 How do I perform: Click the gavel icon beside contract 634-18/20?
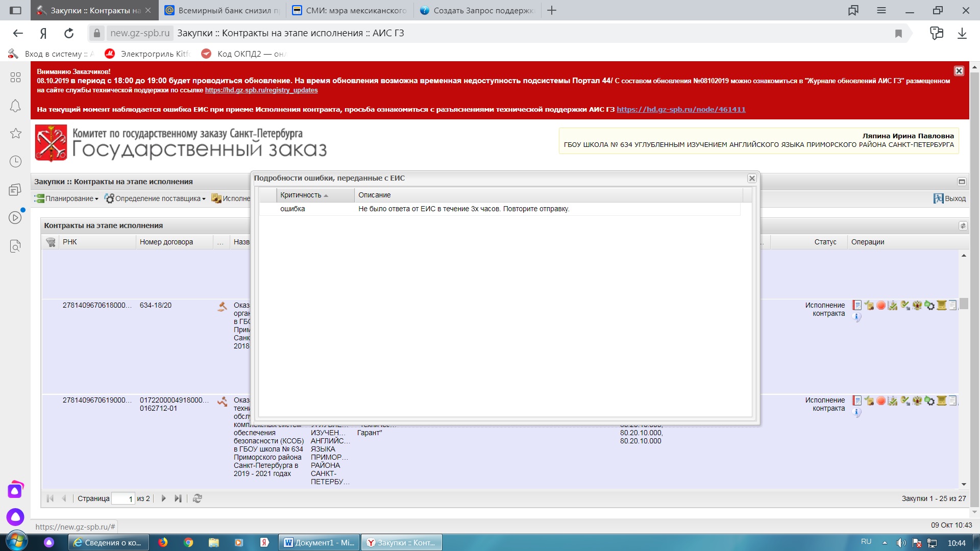tap(222, 306)
